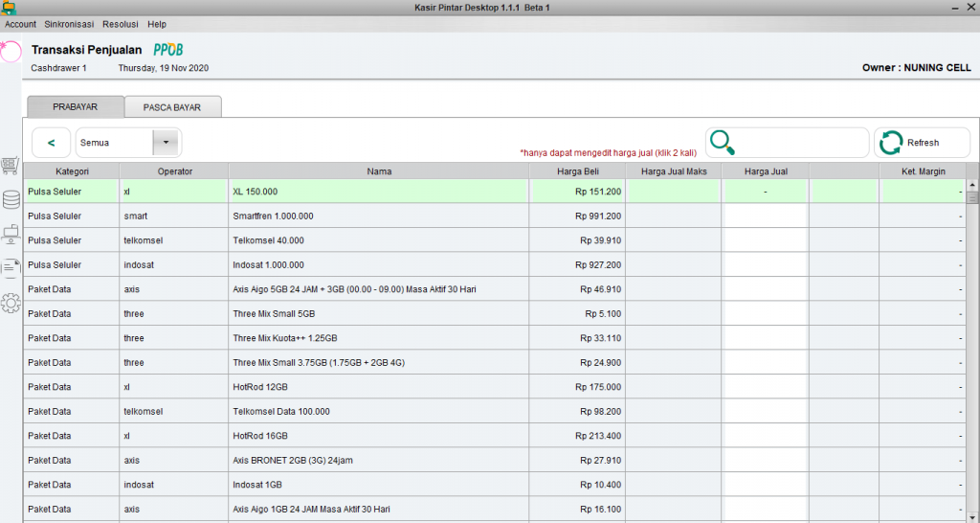Select the XL 150.000 row
This screenshot has height=523, width=980.
click(x=495, y=192)
